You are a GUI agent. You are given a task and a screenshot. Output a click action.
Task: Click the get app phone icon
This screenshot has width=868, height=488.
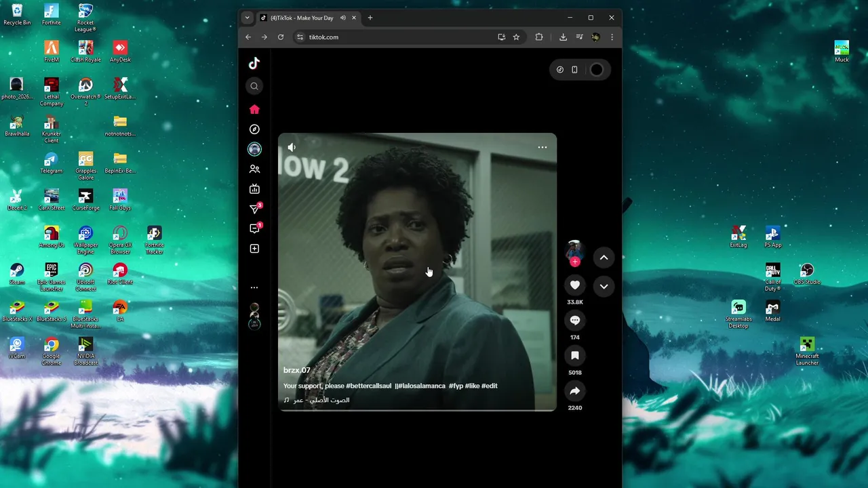pyautogui.click(x=574, y=70)
